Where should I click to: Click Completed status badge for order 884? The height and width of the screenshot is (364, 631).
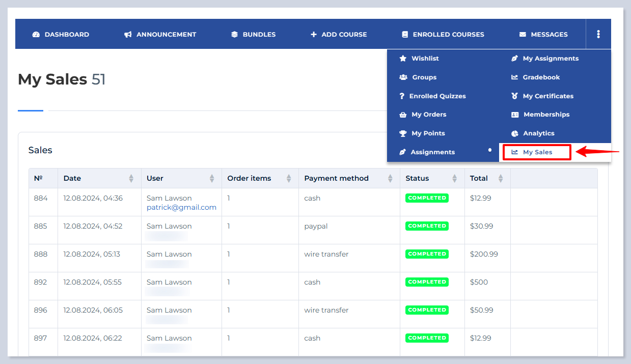(x=427, y=198)
